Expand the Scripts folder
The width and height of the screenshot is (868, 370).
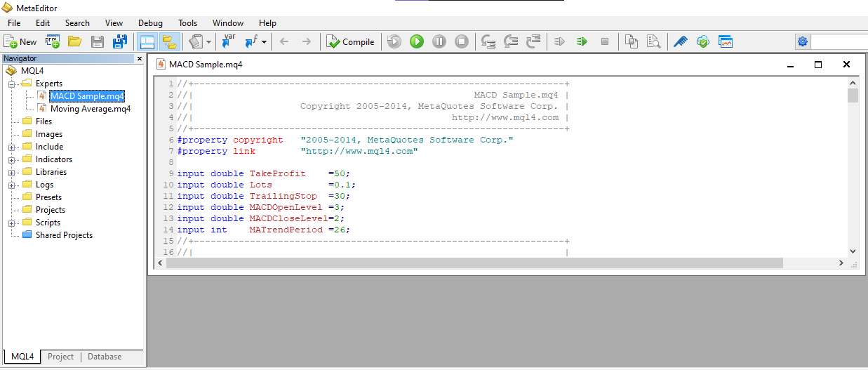pos(12,223)
